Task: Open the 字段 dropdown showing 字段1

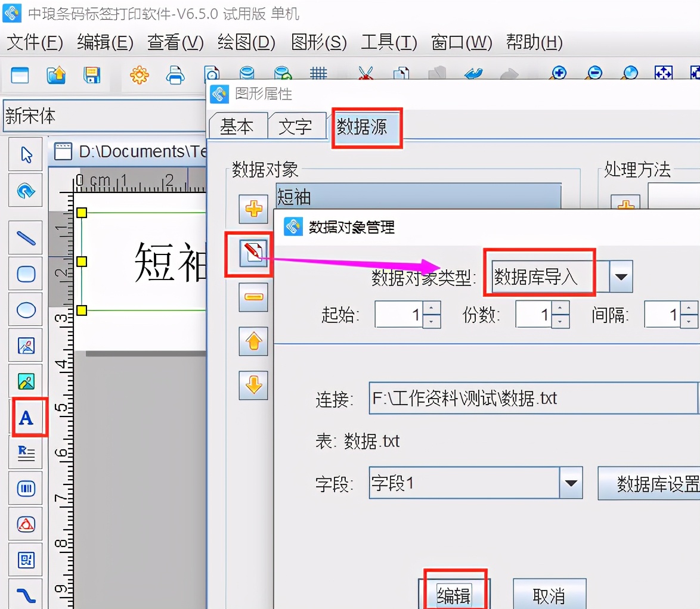Action: [x=571, y=483]
